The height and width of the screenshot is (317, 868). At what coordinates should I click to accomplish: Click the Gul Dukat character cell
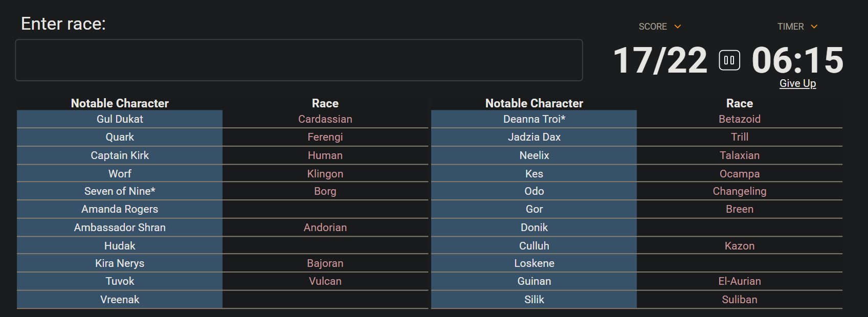click(x=120, y=119)
